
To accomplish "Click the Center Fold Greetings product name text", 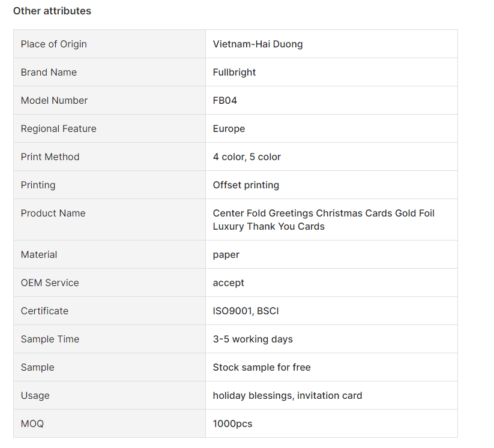I will (324, 220).
